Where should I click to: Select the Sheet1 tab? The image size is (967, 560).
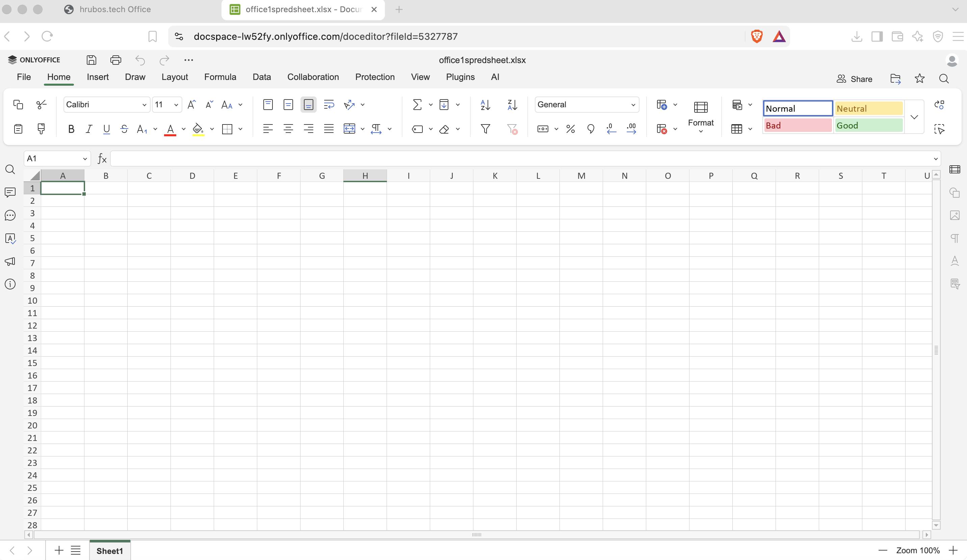[x=110, y=551]
